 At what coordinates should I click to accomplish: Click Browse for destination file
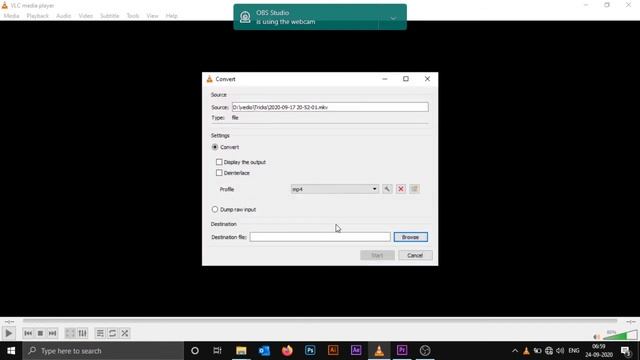pyautogui.click(x=411, y=237)
